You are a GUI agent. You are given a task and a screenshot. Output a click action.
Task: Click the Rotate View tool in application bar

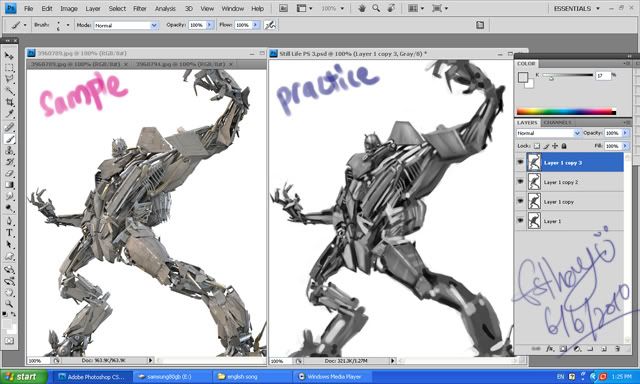pos(391,8)
